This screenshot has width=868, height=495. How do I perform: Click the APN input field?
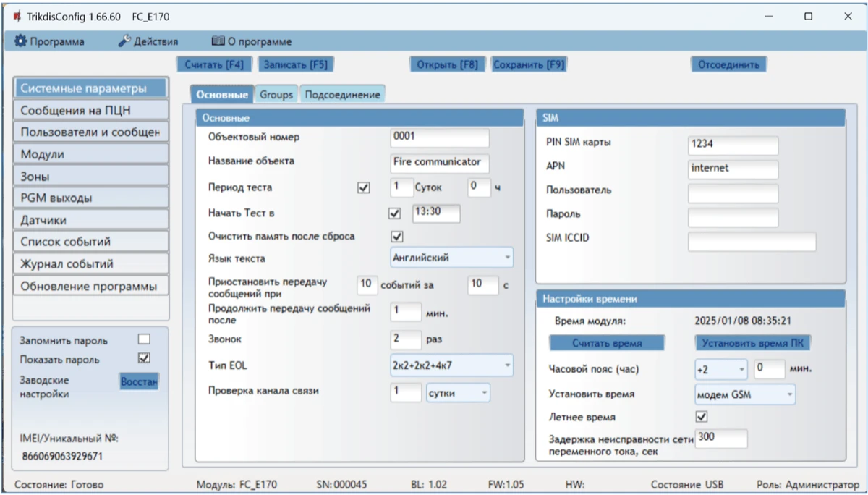coord(733,169)
